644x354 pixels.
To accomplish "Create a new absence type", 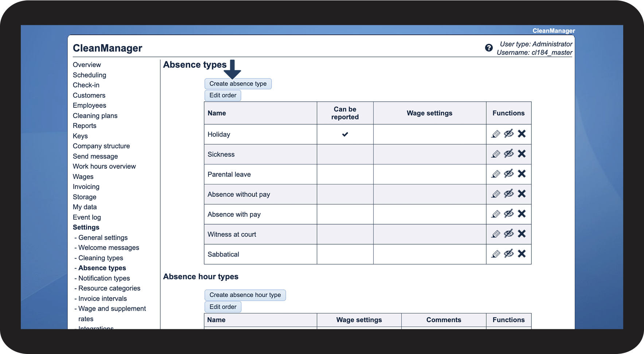I will point(238,84).
